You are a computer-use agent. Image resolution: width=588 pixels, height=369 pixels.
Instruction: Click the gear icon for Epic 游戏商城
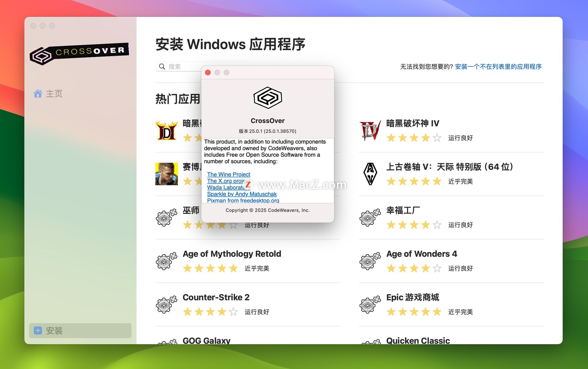pyautogui.click(x=370, y=304)
